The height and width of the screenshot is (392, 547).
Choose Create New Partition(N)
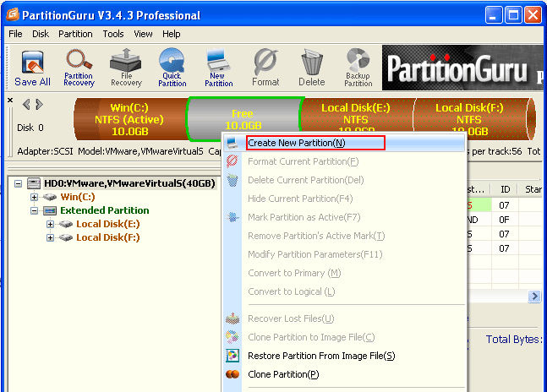[x=344, y=143]
